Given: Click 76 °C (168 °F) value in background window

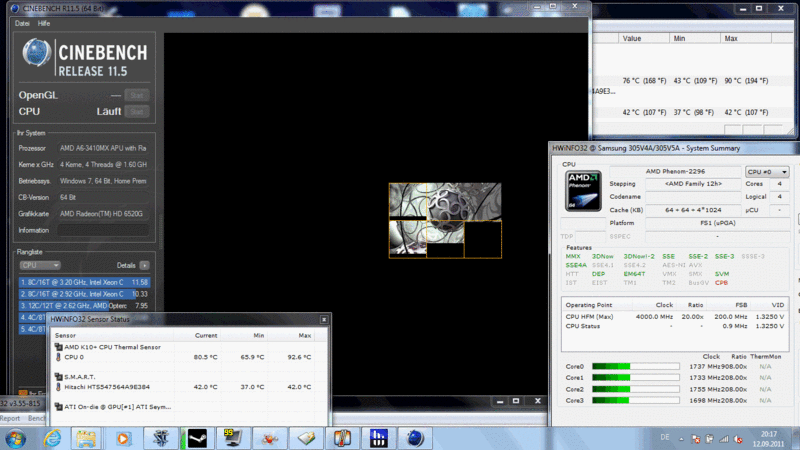Looking at the screenshot, I should coord(644,81).
